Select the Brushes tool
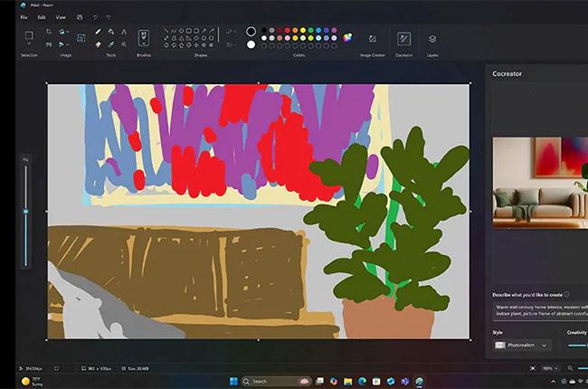 pyautogui.click(x=144, y=37)
